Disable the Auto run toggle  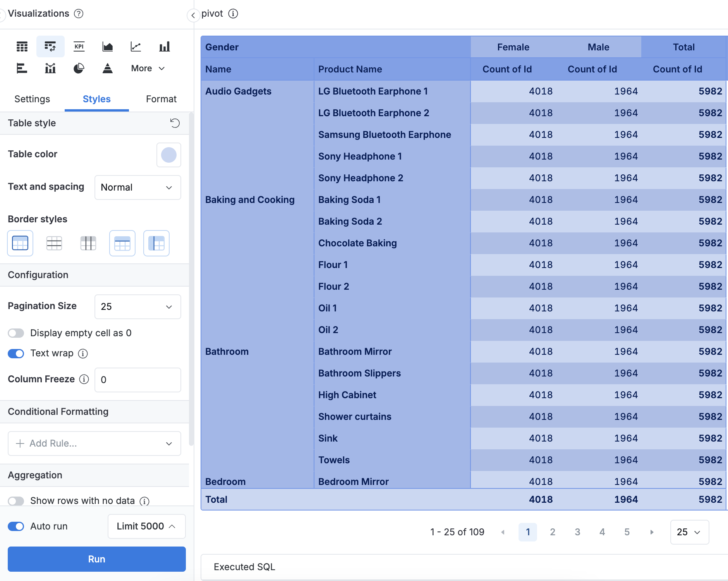tap(16, 526)
